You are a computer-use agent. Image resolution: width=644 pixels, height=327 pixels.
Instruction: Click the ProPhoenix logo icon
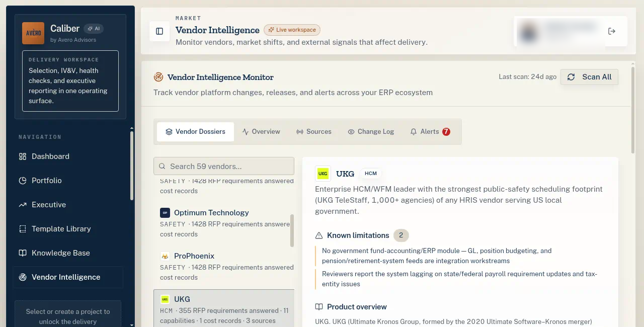tap(165, 256)
